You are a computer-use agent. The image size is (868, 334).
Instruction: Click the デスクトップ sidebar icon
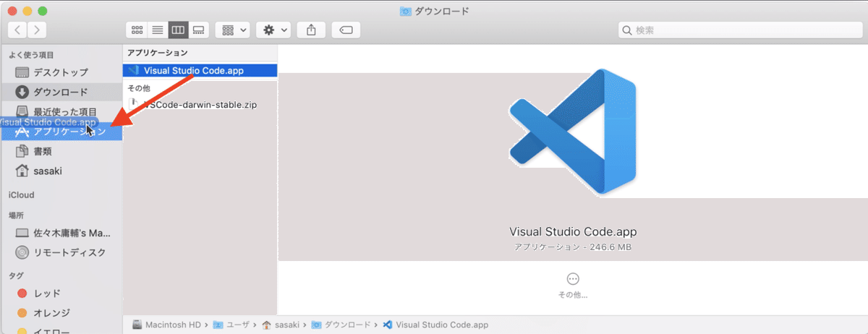22,72
